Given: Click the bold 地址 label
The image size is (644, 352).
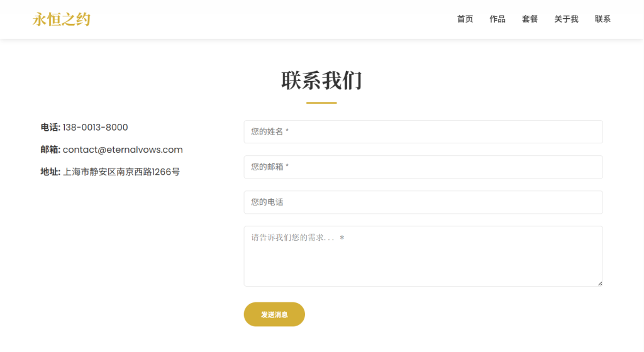Looking at the screenshot, I should [x=50, y=172].
